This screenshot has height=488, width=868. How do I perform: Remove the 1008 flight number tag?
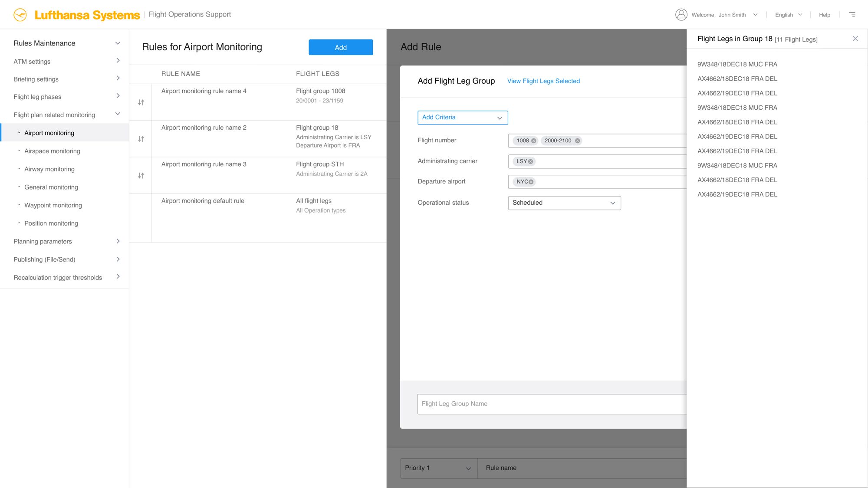click(x=534, y=141)
